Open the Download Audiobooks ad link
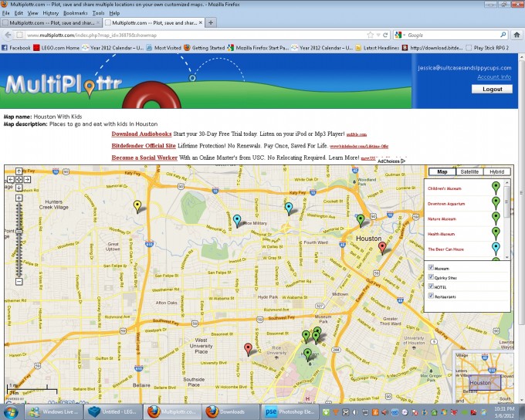 coord(141,134)
